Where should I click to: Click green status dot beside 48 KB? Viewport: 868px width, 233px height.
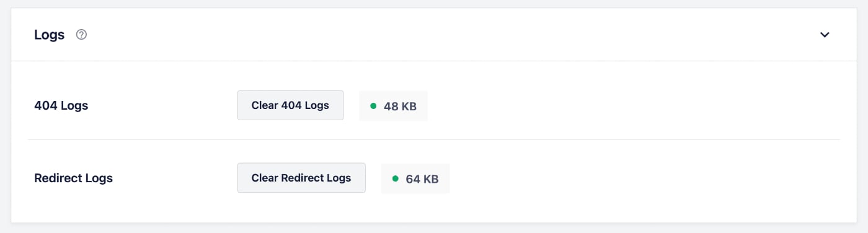373,106
